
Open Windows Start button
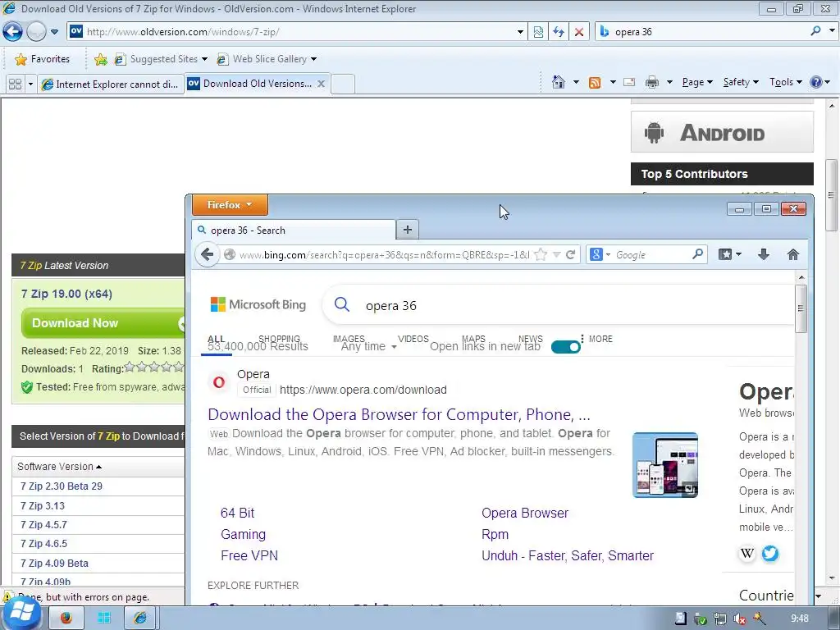[x=21, y=614]
